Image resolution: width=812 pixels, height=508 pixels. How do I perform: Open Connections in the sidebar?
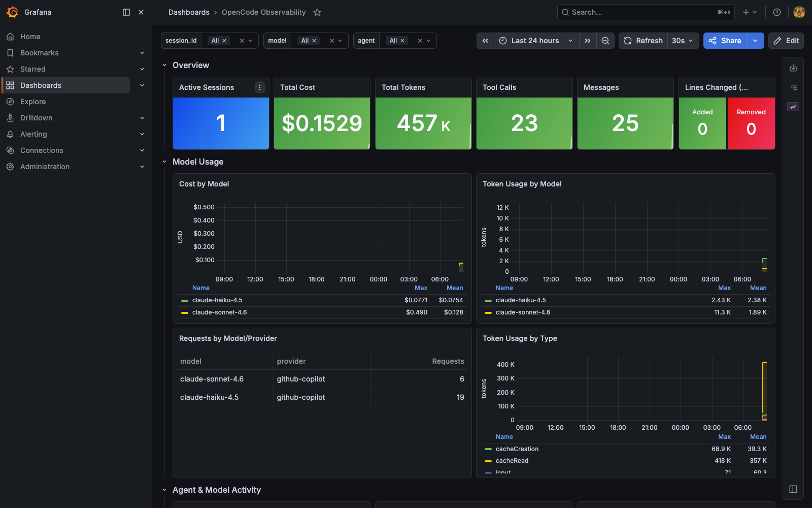click(42, 150)
